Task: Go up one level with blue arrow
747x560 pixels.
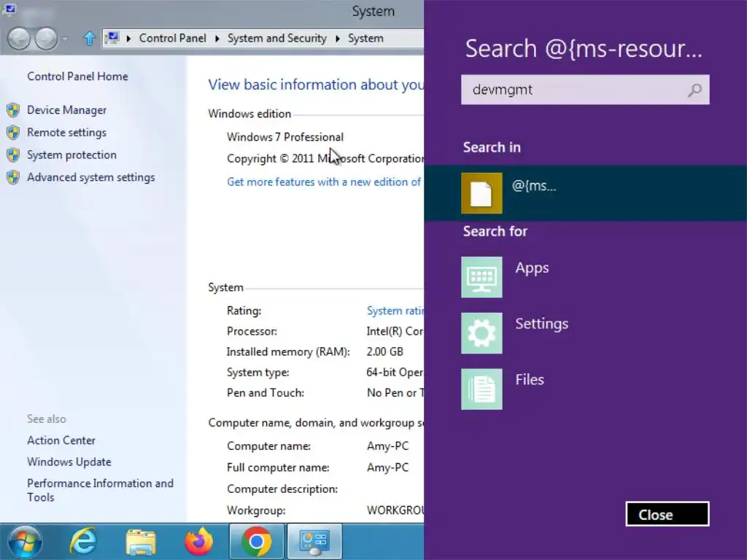Action: pyautogui.click(x=89, y=38)
